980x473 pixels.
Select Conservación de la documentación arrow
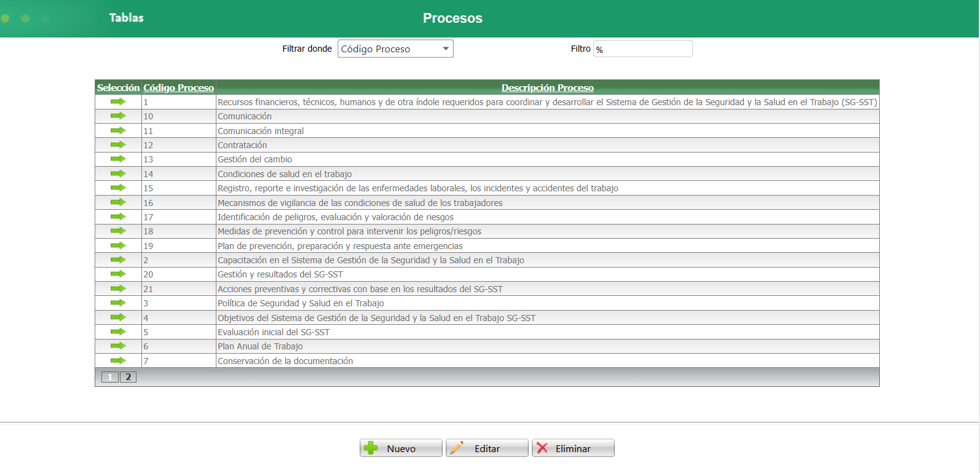coord(118,360)
